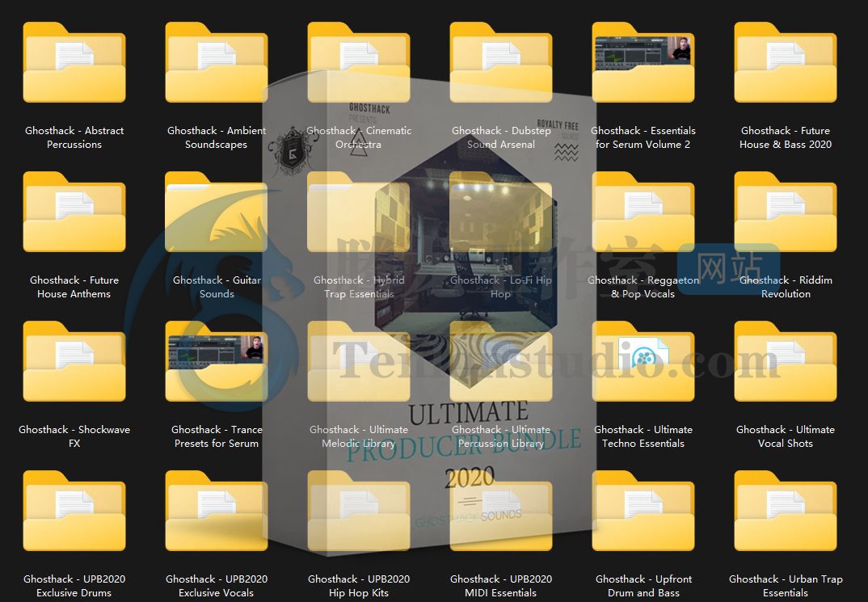Open the UPB2020 Hip Hop Kits folder icon
The image size is (868, 602).
(x=359, y=511)
